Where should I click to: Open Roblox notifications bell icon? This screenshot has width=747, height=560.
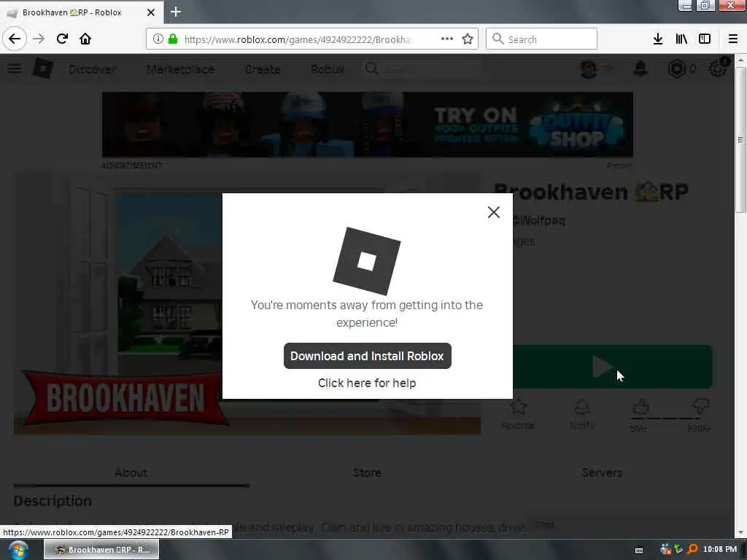(x=640, y=69)
